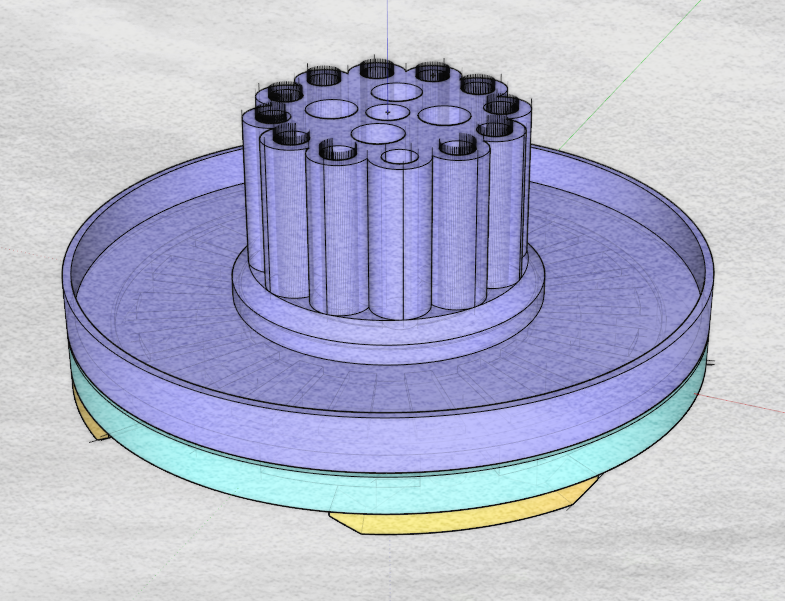Click the green axis line at upper right

point(632,74)
